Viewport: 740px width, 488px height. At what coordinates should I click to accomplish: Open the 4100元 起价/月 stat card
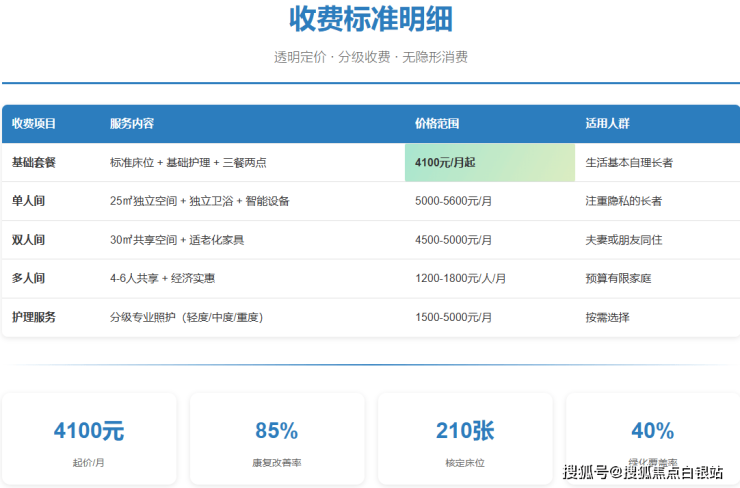(89, 439)
